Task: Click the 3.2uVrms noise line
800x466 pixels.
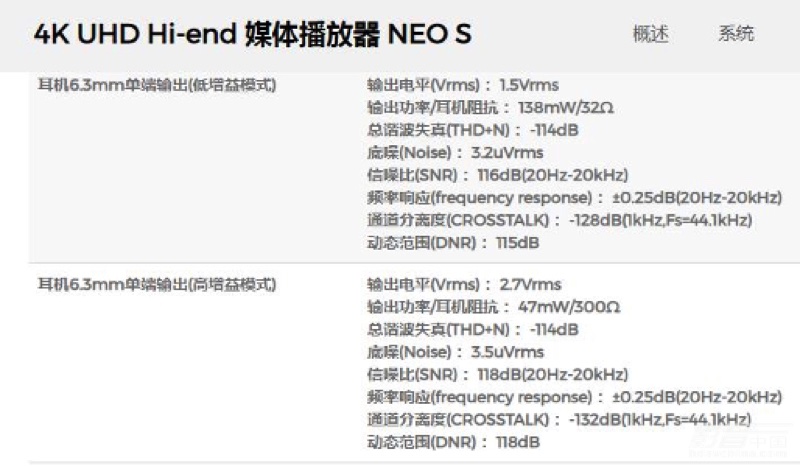Action: (x=455, y=152)
